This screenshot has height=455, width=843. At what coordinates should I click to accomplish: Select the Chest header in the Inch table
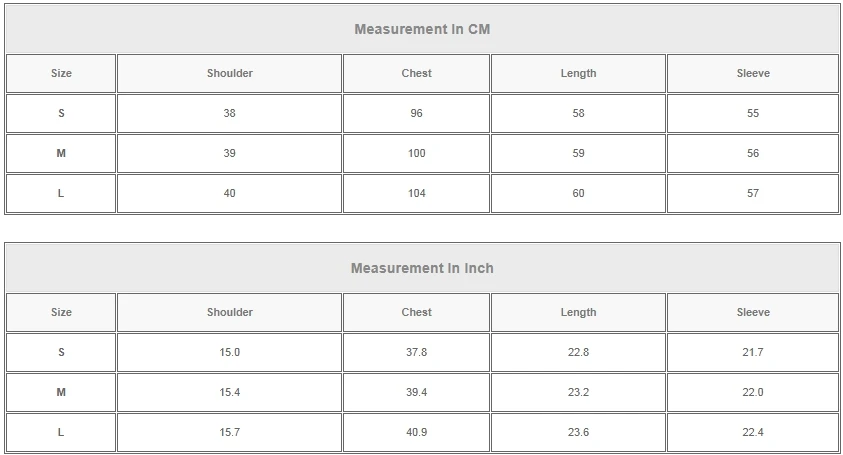(417, 313)
